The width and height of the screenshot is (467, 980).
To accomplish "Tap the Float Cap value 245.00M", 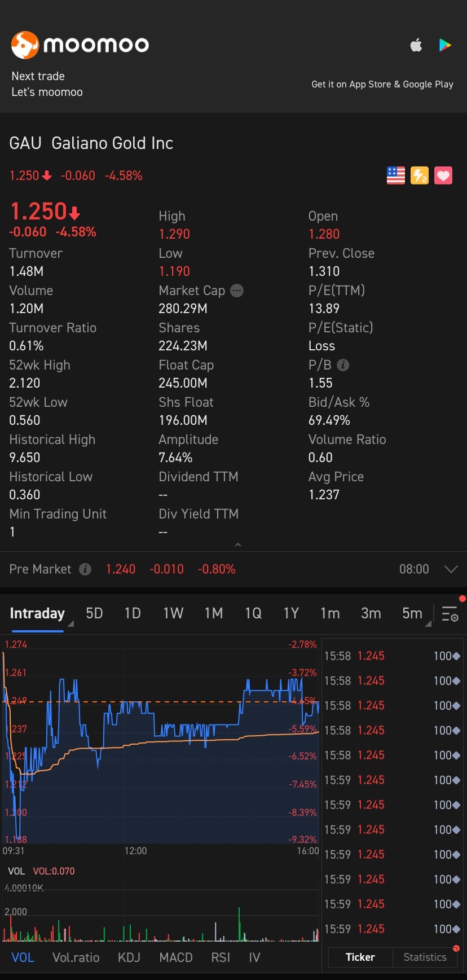I will 183,383.
